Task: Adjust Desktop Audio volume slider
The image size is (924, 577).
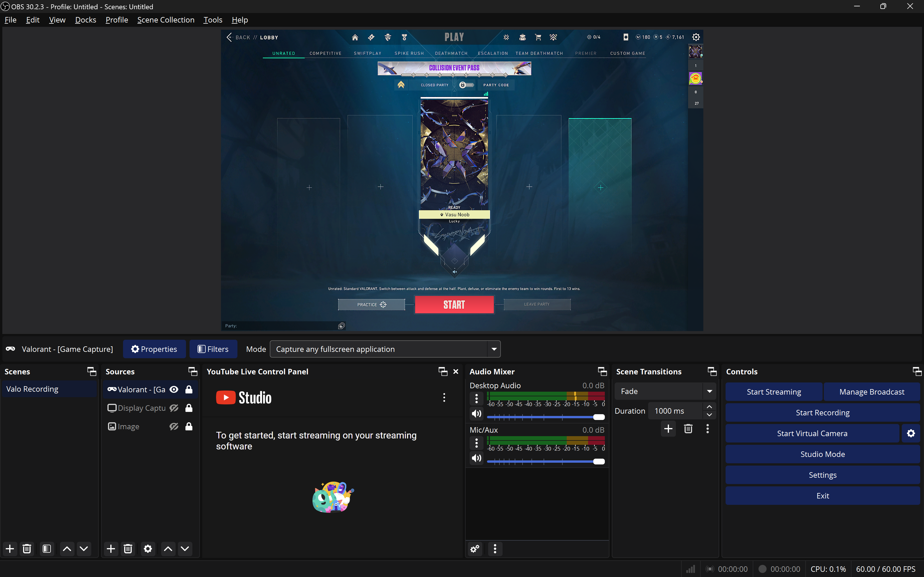Action: (x=546, y=417)
